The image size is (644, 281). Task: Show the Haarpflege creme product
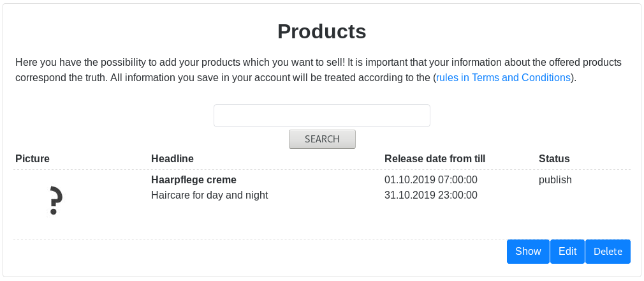click(x=528, y=252)
